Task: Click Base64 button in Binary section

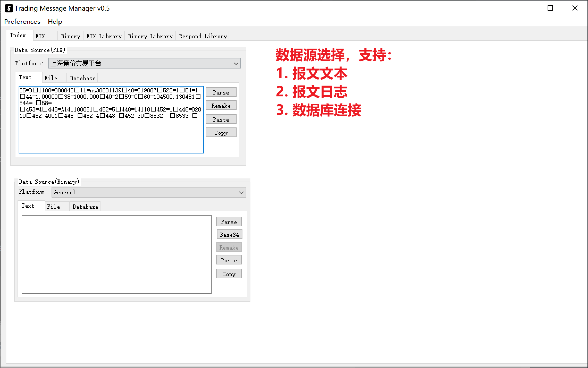Action: coord(229,235)
